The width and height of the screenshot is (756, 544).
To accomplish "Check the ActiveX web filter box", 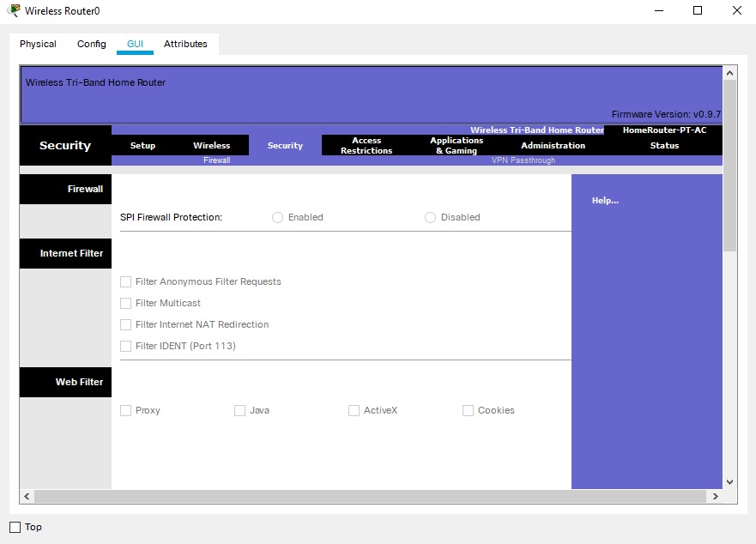I will click(354, 411).
